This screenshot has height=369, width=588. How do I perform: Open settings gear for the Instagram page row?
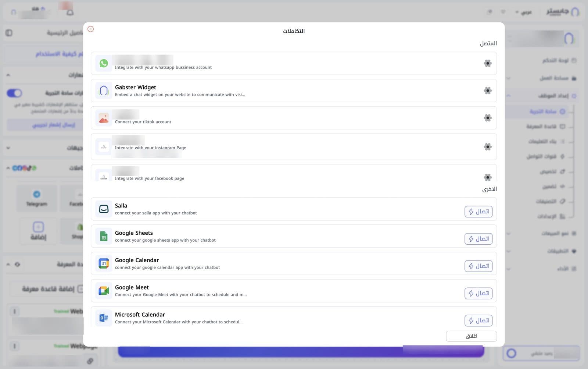point(488,147)
